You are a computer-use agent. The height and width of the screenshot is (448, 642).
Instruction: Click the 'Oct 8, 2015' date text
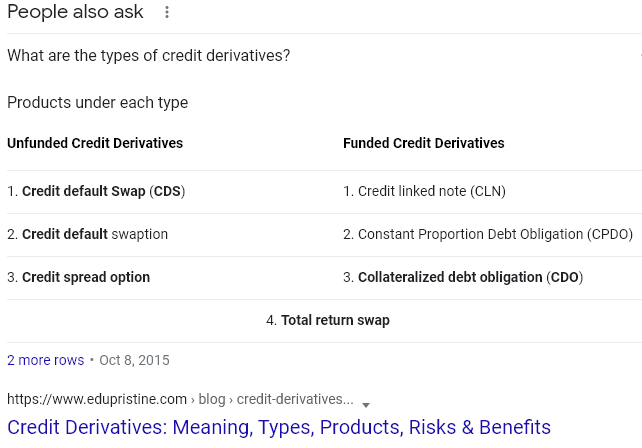pos(134,360)
